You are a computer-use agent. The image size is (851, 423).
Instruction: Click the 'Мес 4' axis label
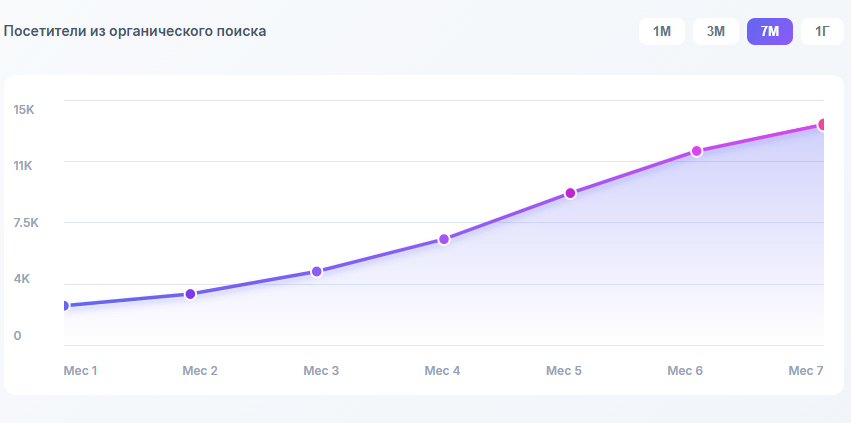(442, 371)
